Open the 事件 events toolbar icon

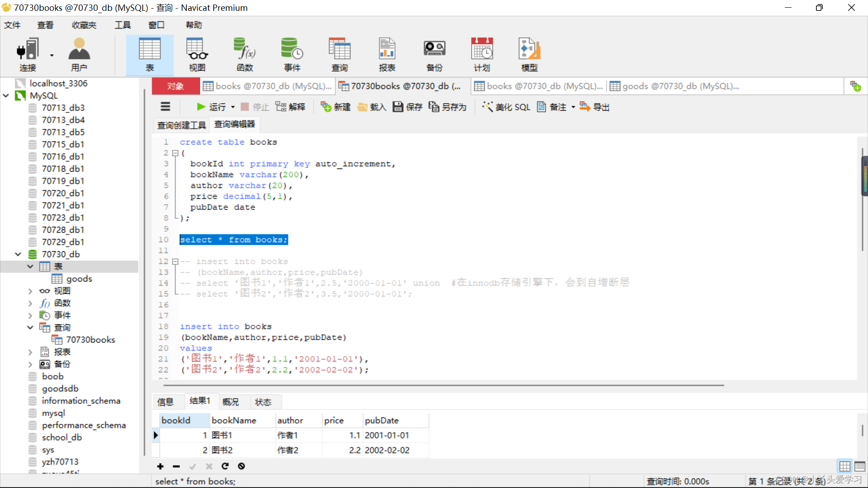coord(292,55)
